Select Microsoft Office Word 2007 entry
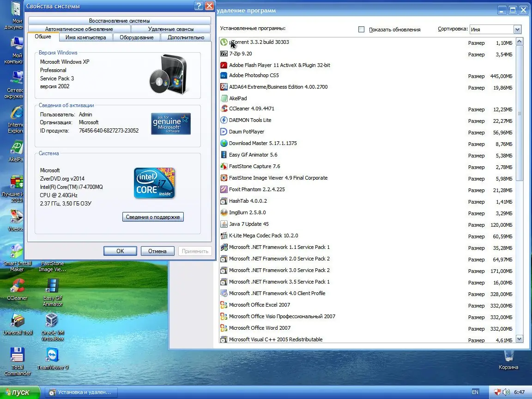 tap(367, 328)
